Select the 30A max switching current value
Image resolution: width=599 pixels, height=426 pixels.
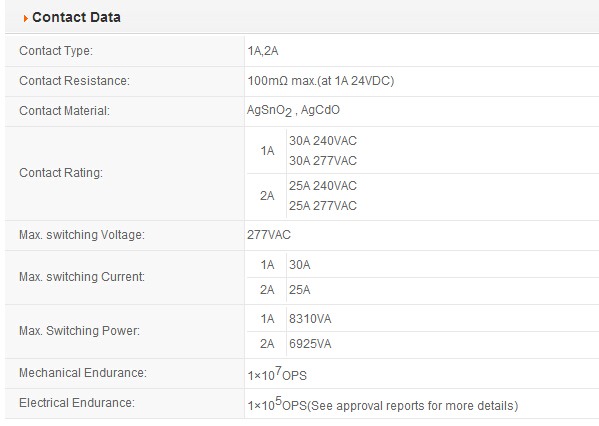coord(300,265)
